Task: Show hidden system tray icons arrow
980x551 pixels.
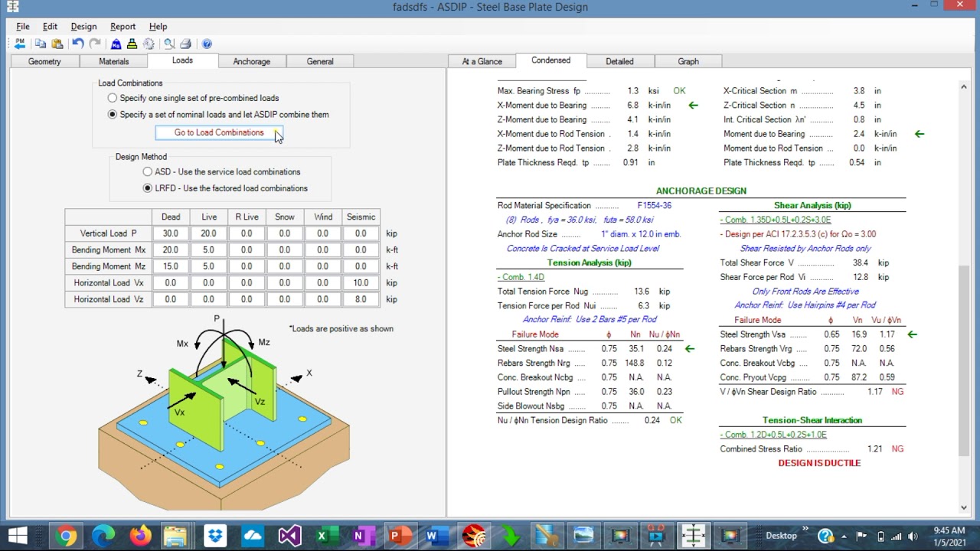Action: (x=844, y=536)
